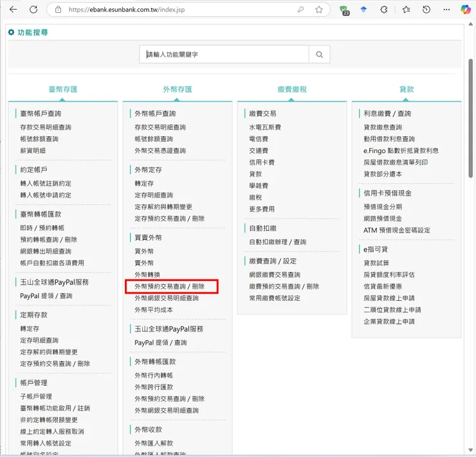
Task: Open e.Fingo 點數折抵貸款利息
Action: click(x=401, y=150)
